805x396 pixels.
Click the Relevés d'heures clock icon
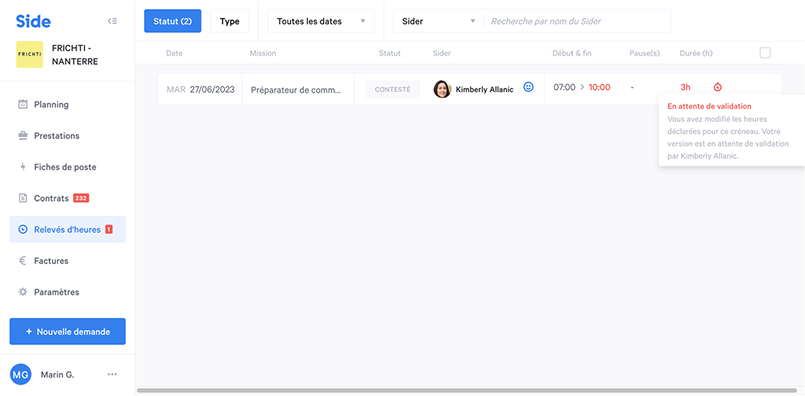tap(23, 230)
